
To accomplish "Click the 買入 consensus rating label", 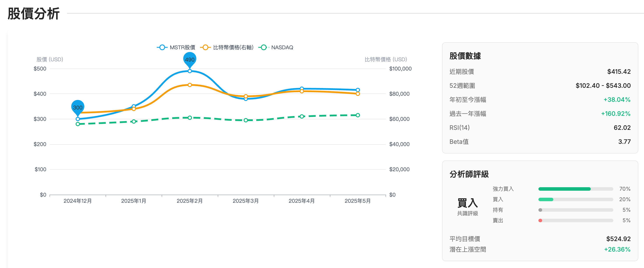I will 467,203.
